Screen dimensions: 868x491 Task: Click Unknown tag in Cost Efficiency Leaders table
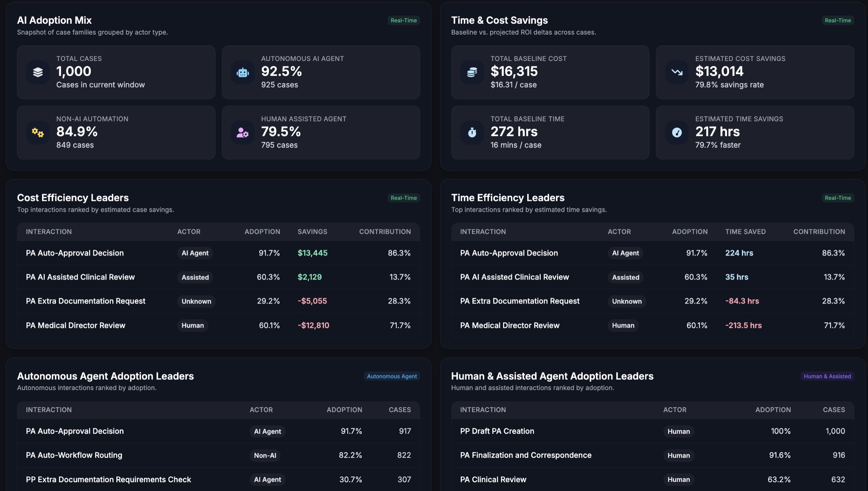(x=196, y=301)
